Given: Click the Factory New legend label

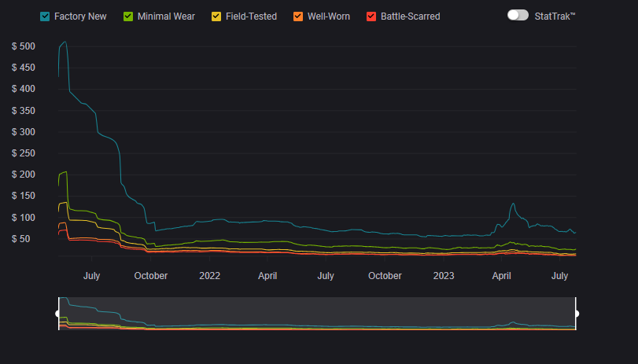Looking at the screenshot, I should tap(80, 16).
